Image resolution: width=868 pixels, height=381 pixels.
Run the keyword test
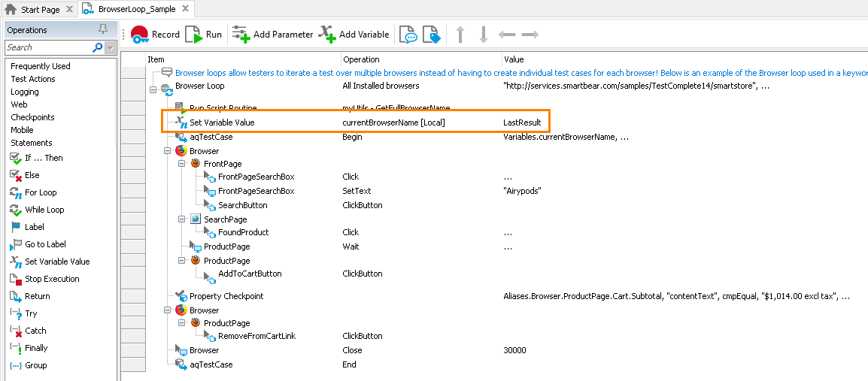pos(204,35)
